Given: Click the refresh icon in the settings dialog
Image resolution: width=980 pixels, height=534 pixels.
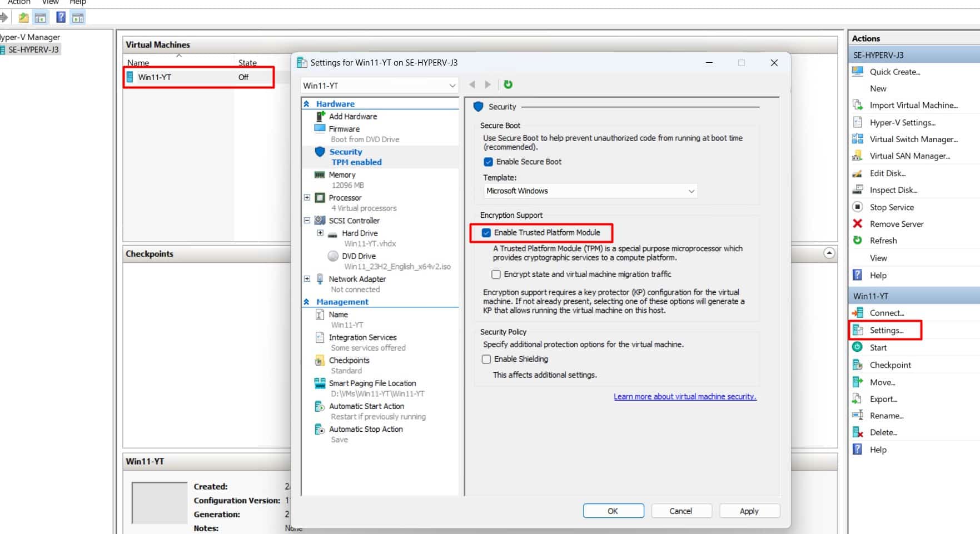Looking at the screenshot, I should point(508,84).
